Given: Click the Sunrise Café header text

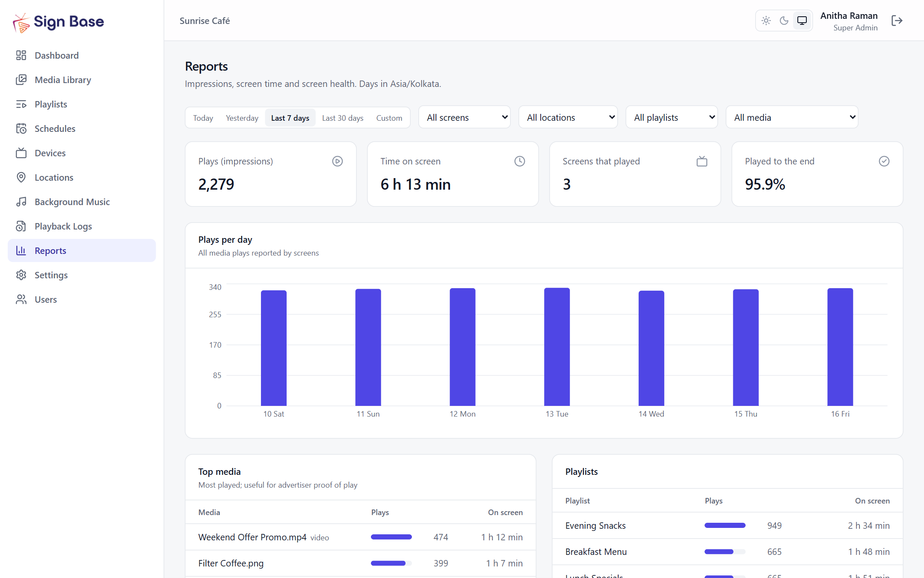Looking at the screenshot, I should point(205,21).
